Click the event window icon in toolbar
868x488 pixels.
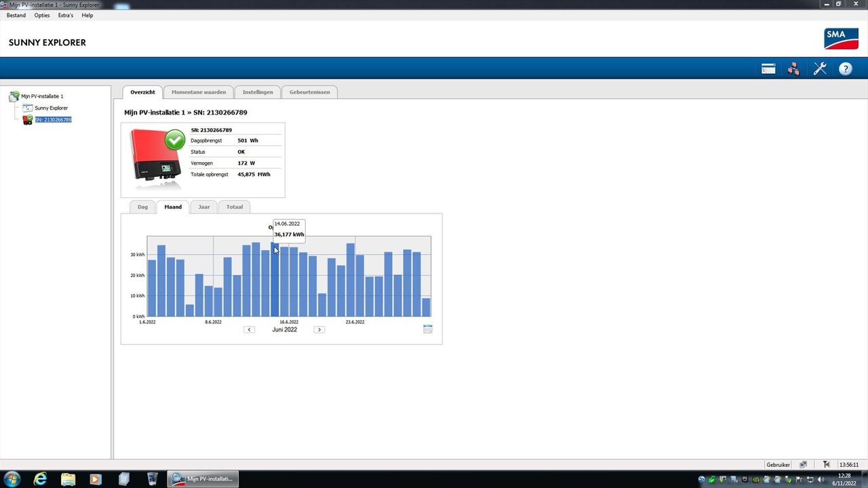[768, 68]
